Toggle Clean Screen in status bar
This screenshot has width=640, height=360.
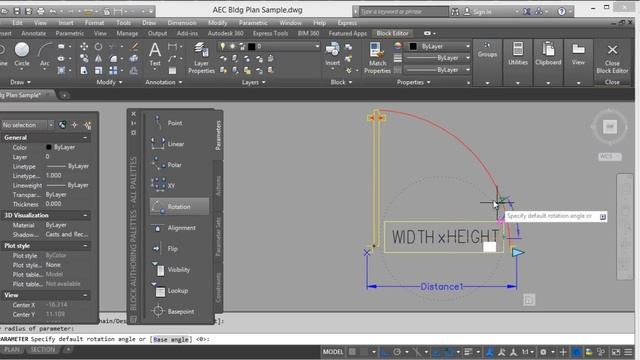click(616, 352)
